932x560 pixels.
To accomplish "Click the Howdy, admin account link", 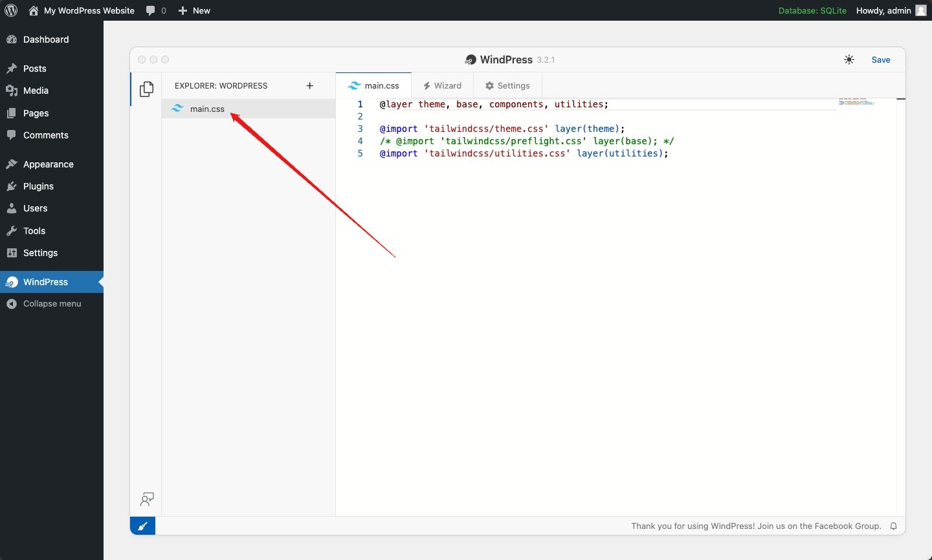I will pos(884,10).
